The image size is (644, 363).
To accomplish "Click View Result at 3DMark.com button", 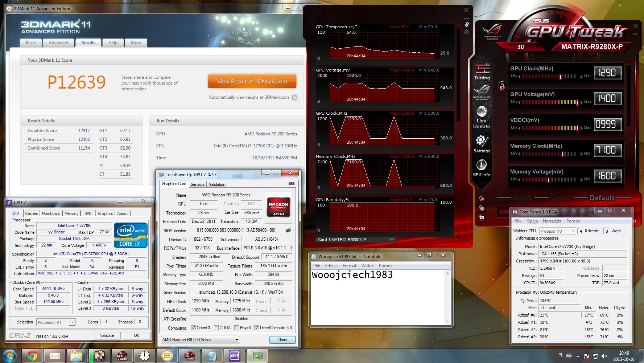I will [x=252, y=82].
